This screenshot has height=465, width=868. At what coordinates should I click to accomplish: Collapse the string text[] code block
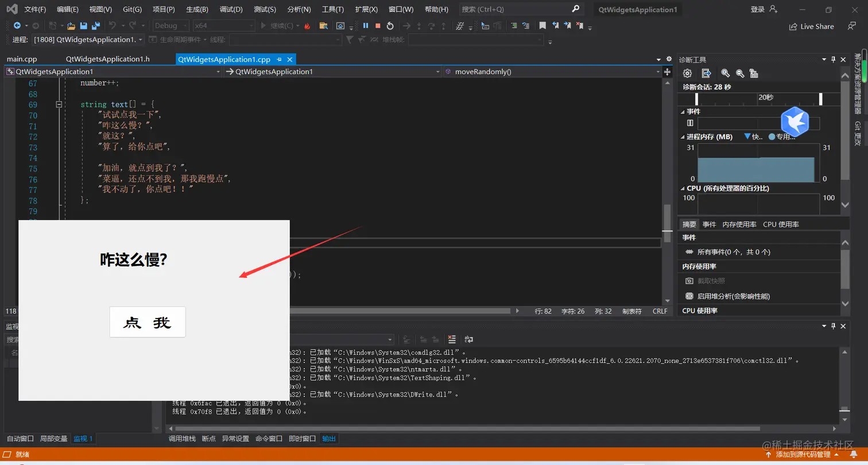(59, 104)
